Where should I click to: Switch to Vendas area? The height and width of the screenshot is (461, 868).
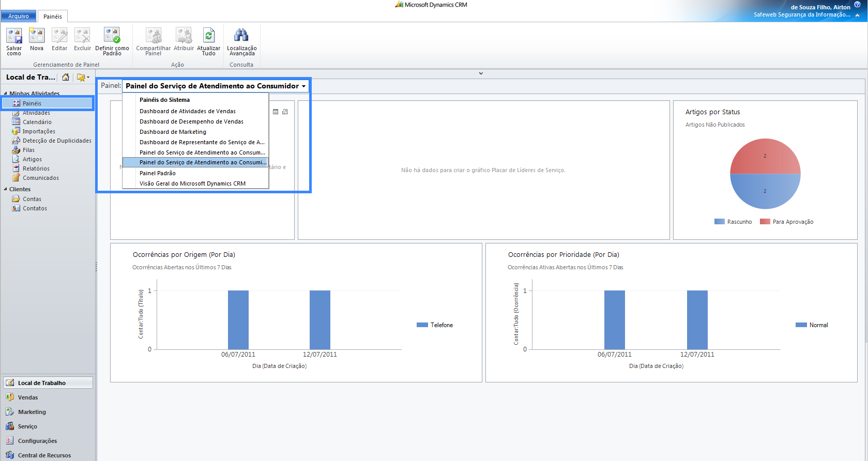[x=48, y=397]
